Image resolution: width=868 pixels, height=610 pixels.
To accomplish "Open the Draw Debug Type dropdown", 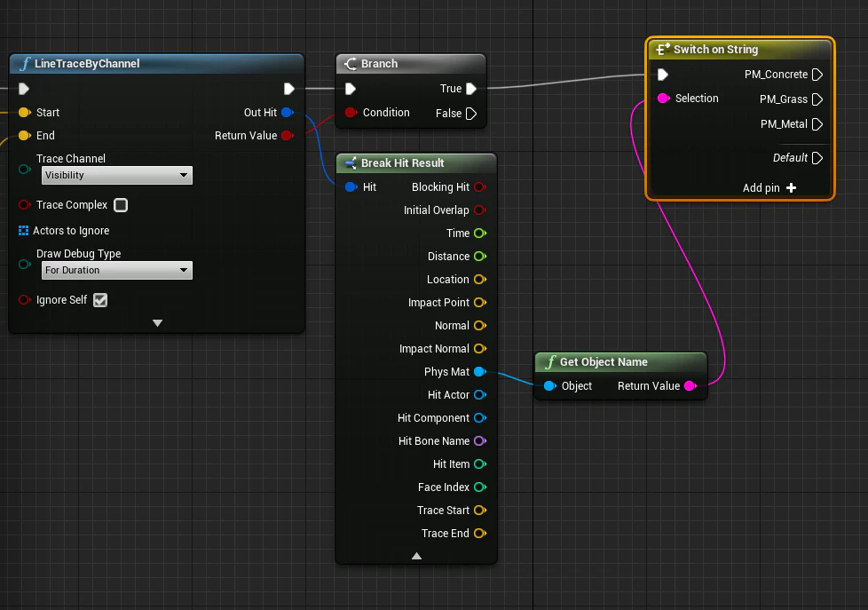I will [x=117, y=271].
